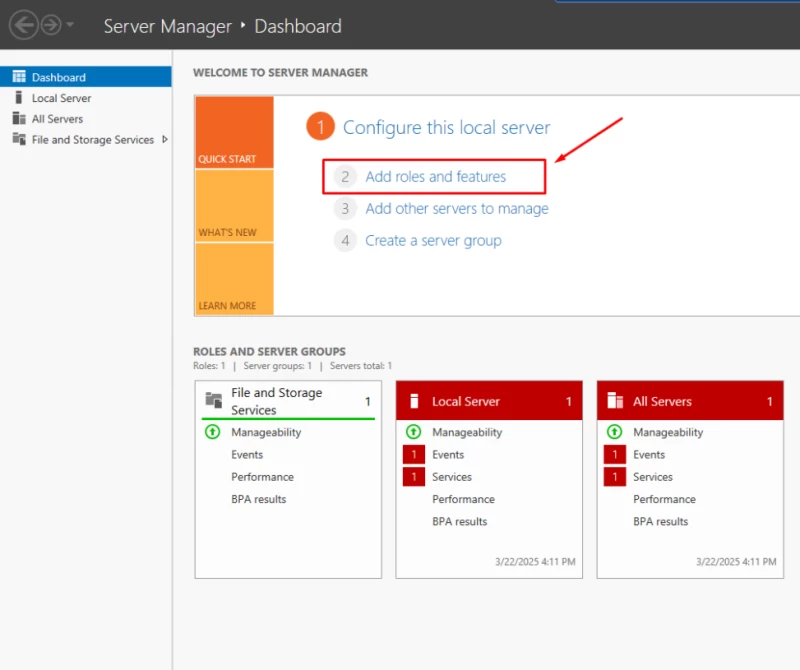800x670 pixels.
Task: Click File and Storage Services sidebar icon
Action: click(19, 139)
